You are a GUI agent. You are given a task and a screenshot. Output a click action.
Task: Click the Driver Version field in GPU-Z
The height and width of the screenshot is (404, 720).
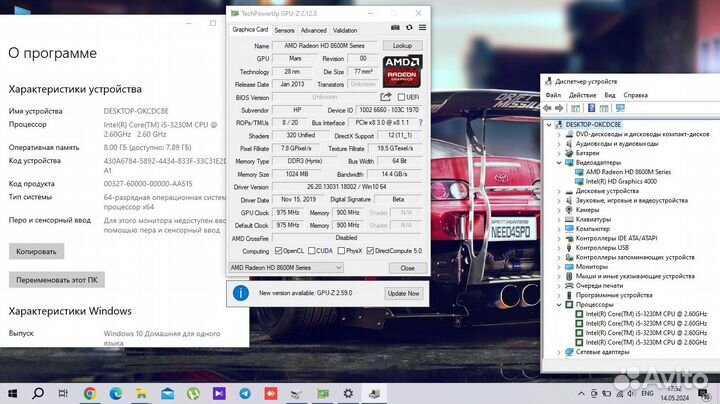[x=347, y=187]
